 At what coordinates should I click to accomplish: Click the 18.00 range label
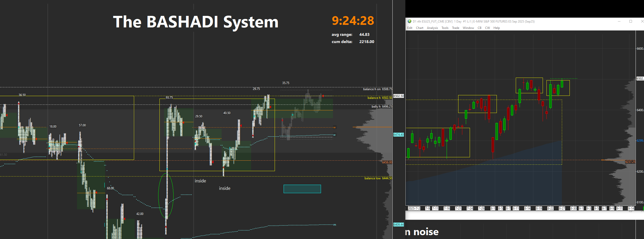pyautogui.click(x=53, y=127)
